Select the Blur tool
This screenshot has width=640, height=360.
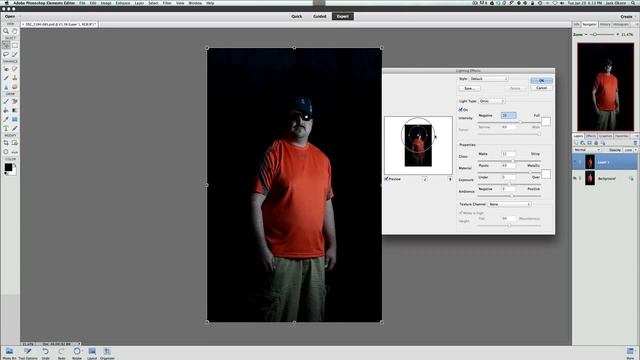tap(6, 87)
